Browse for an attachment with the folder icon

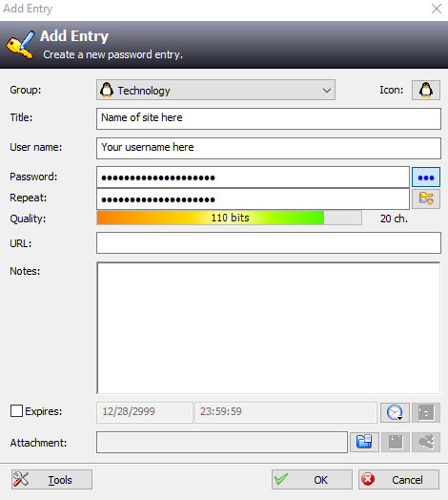coord(364,442)
